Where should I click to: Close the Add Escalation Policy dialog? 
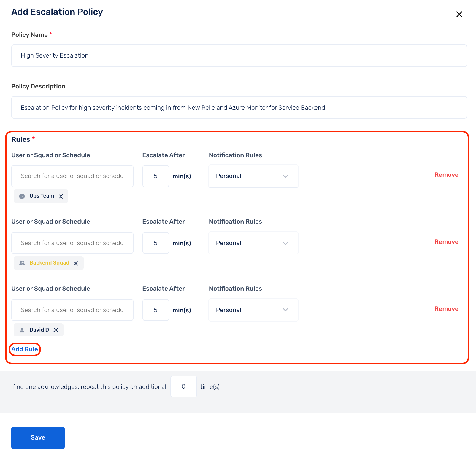click(459, 14)
